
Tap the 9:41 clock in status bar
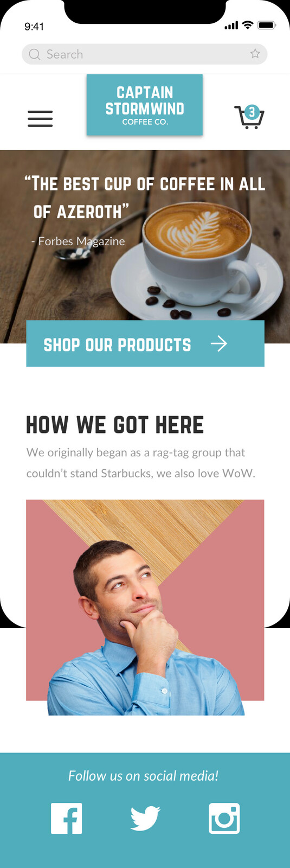34,27
